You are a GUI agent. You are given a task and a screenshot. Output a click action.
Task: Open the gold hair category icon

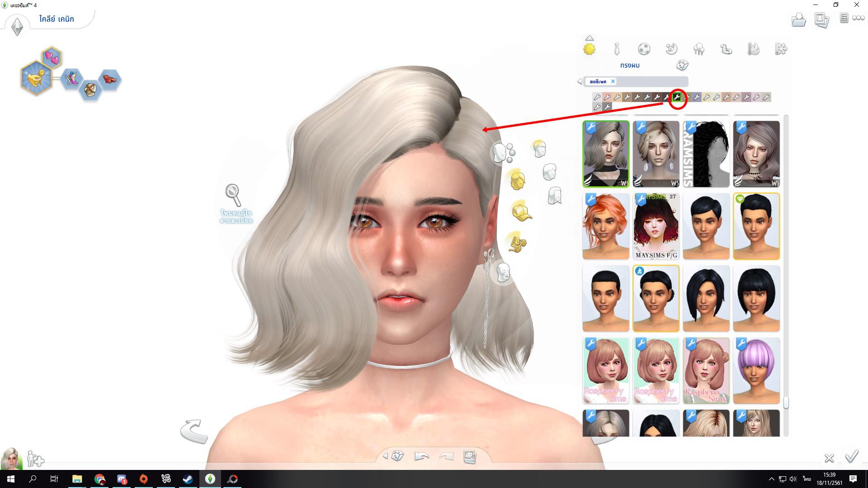[x=517, y=179]
